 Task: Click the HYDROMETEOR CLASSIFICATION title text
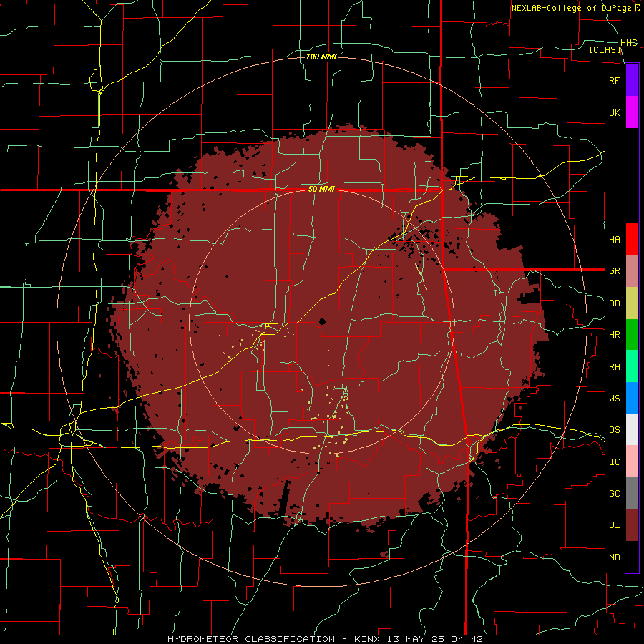pyautogui.click(x=251, y=639)
